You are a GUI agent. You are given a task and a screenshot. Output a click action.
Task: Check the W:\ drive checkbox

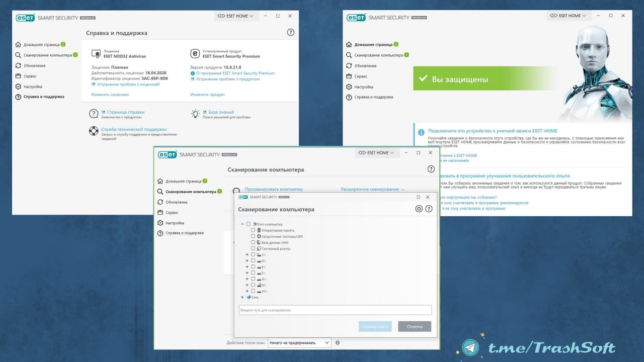pyautogui.click(x=253, y=291)
